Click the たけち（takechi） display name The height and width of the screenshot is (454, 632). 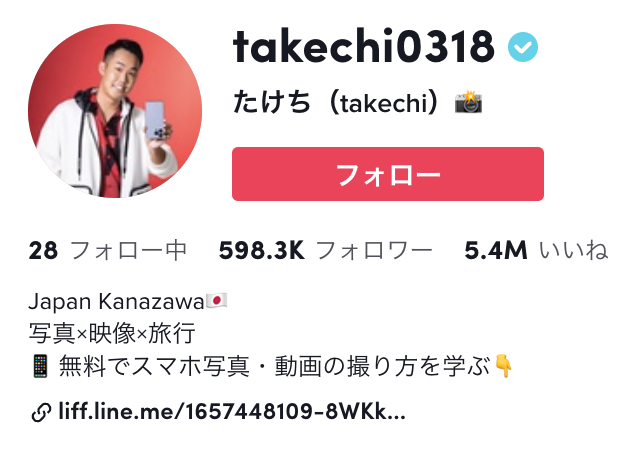point(335,102)
